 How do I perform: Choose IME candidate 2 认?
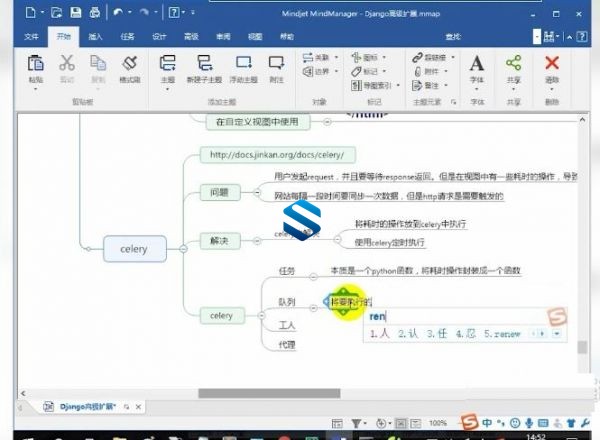click(x=408, y=334)
